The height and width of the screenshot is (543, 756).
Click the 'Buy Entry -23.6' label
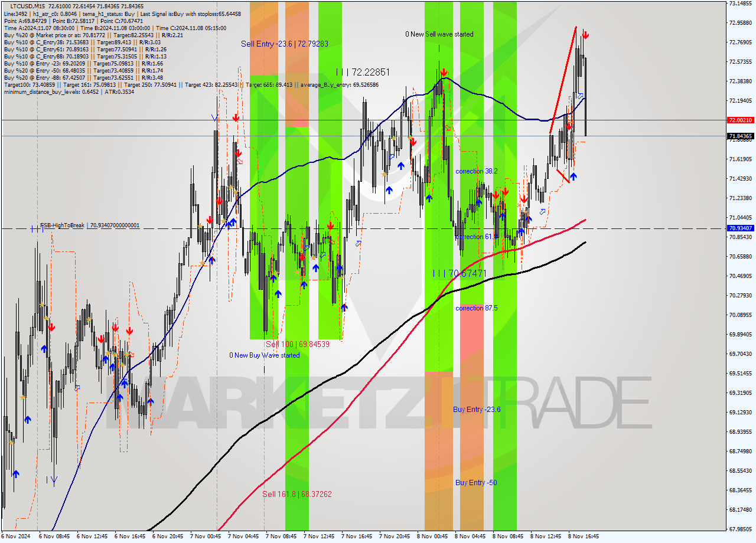(x=477, y=410)
